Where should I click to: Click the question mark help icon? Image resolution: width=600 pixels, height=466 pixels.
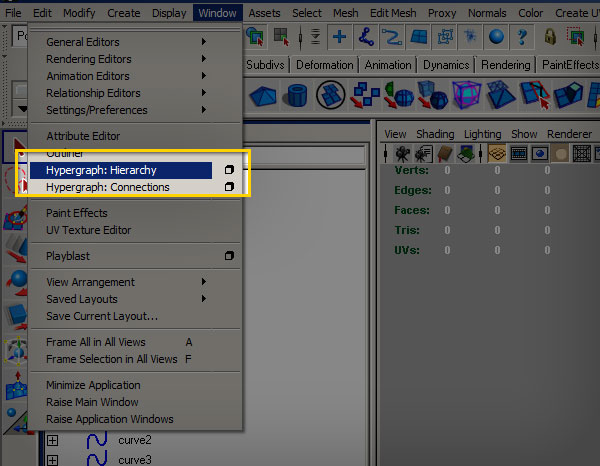[522, 37]
